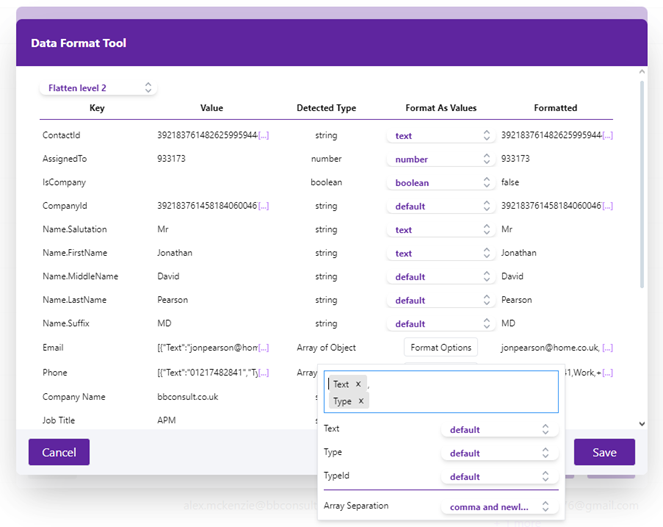Click the Format Options button for Email
Viewport: 663px width, 527px height.
(441, 347)
